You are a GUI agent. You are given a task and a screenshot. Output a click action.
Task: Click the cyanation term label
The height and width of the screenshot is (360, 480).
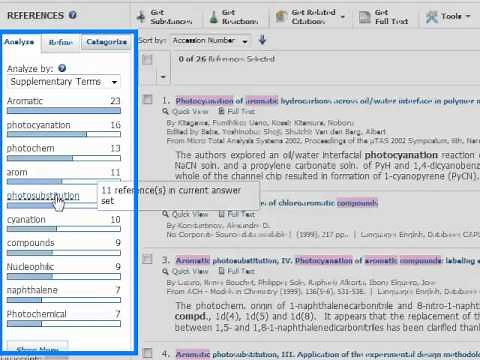(26, 220)
